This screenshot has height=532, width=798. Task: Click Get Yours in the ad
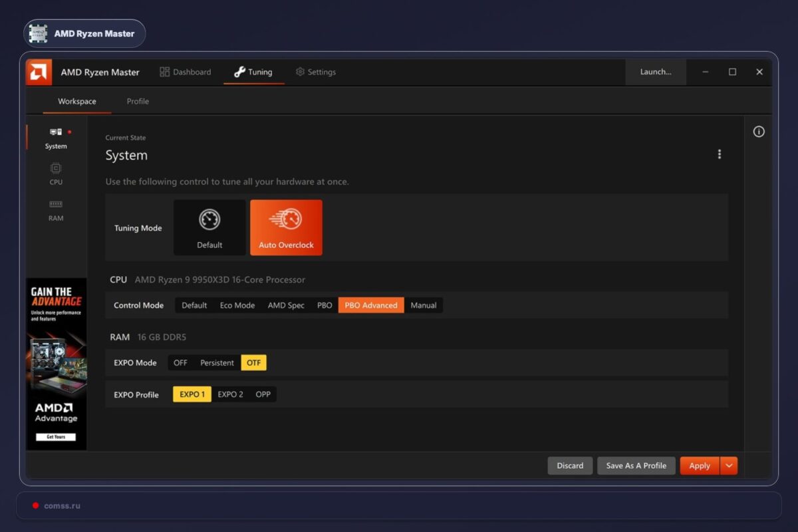click(56, 437)
